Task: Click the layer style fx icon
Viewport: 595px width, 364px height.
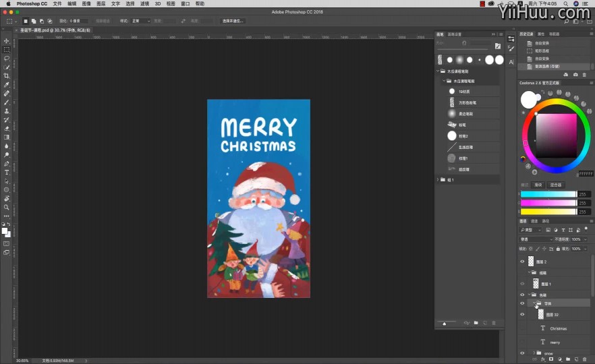Action: [x=543, y=359]
